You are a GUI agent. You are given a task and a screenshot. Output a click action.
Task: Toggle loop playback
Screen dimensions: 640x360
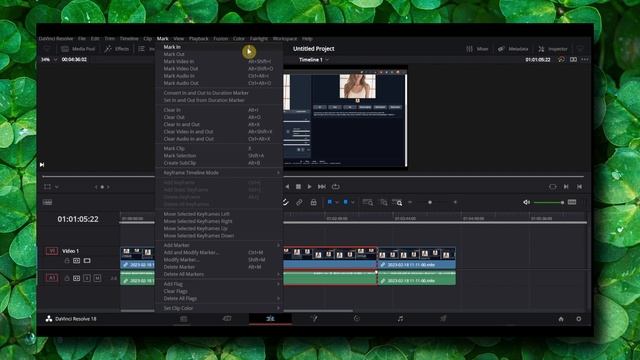point(336,187)
